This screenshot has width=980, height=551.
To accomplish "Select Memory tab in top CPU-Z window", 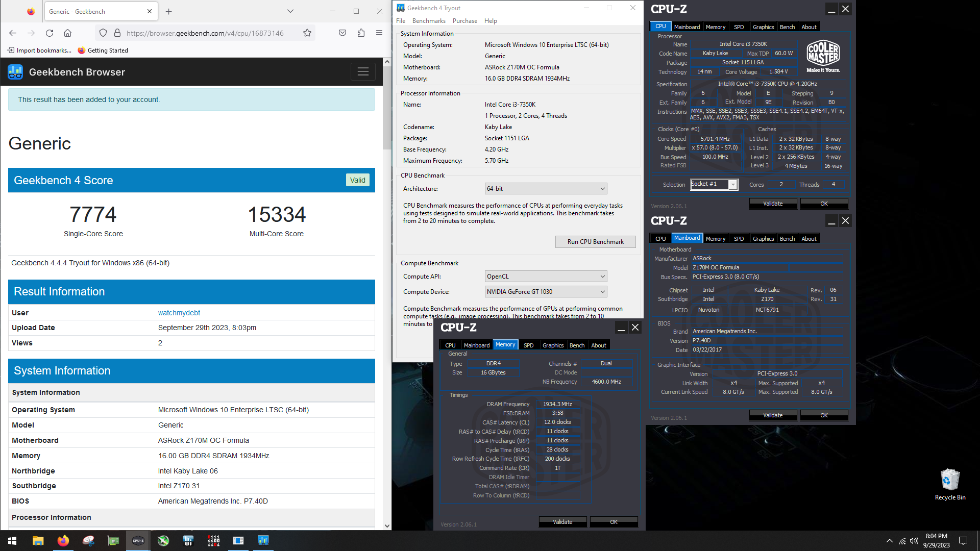I will tap(716, 27).
